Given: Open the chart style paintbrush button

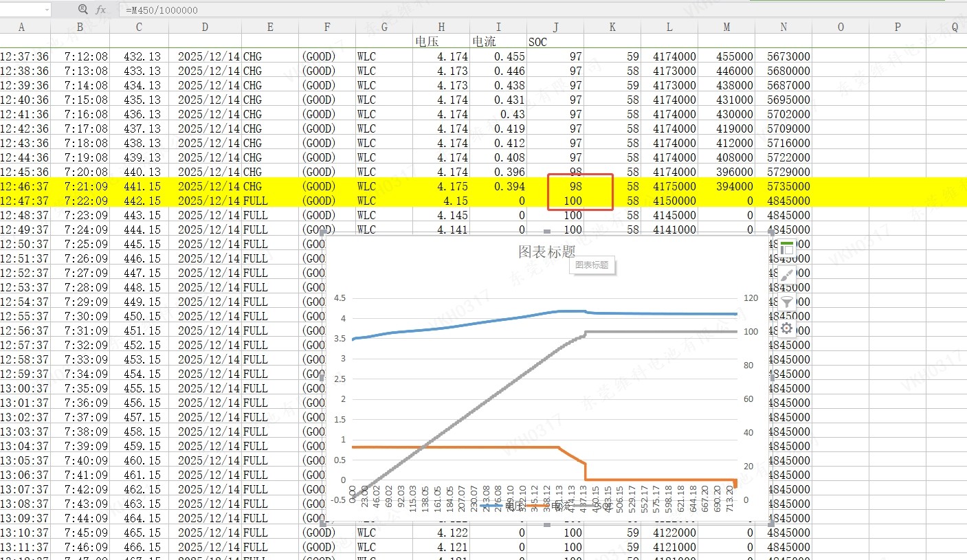Looking at the screenshot, I should pyautogui.click(x=787, y=276).
